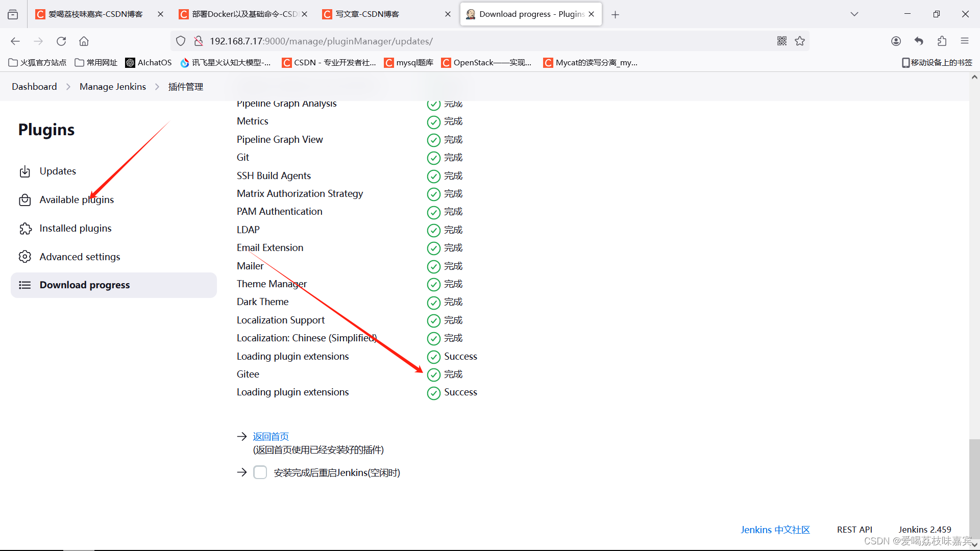This screenshot has height=551, width=980.
Task: Click the 插件管理 breadcrumb link
Action: [186, 87]
